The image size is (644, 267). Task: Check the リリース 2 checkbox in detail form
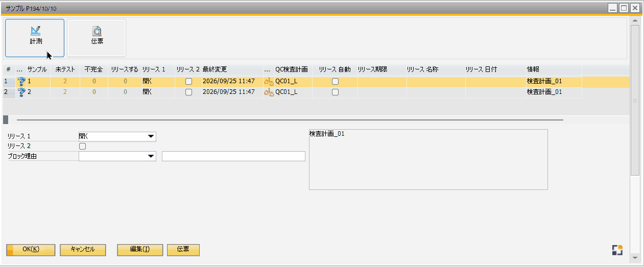[x=82, y=147]
